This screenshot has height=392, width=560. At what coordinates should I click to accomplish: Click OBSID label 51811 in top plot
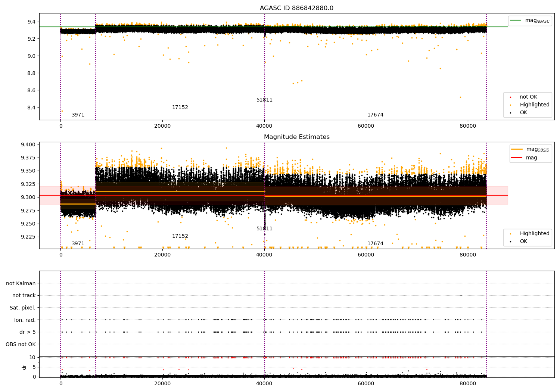tap(264, 100)
